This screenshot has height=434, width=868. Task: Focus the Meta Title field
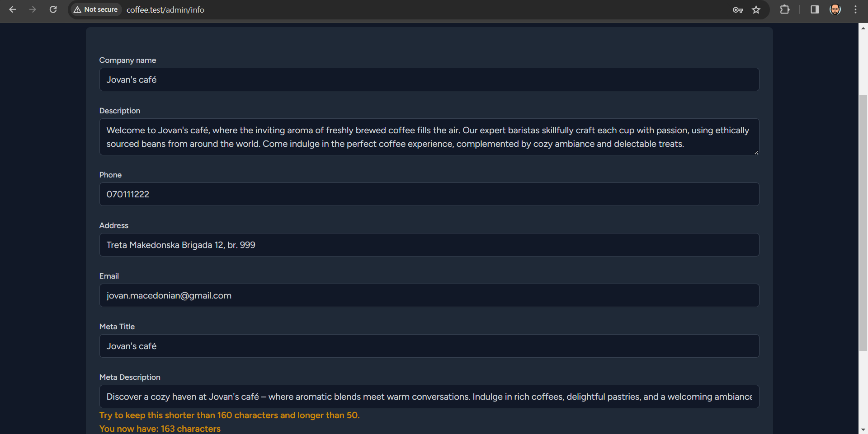[429, 346]
